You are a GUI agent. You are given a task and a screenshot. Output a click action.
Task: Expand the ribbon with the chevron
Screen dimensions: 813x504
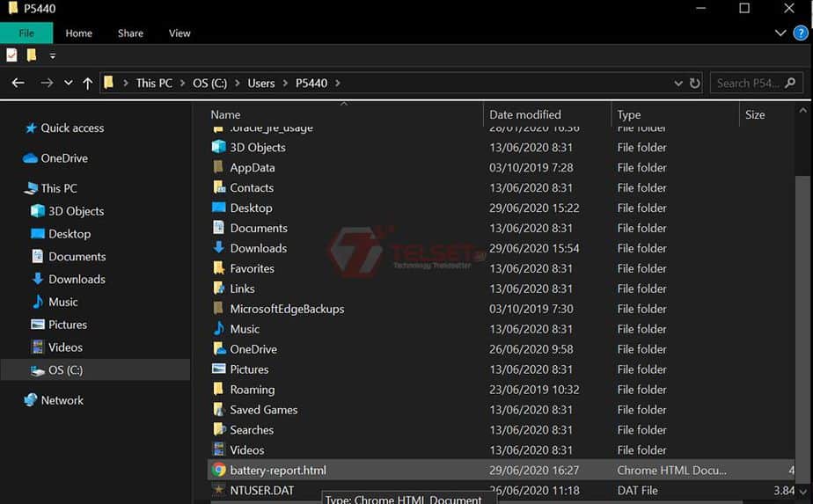click(x=780, y=33)
